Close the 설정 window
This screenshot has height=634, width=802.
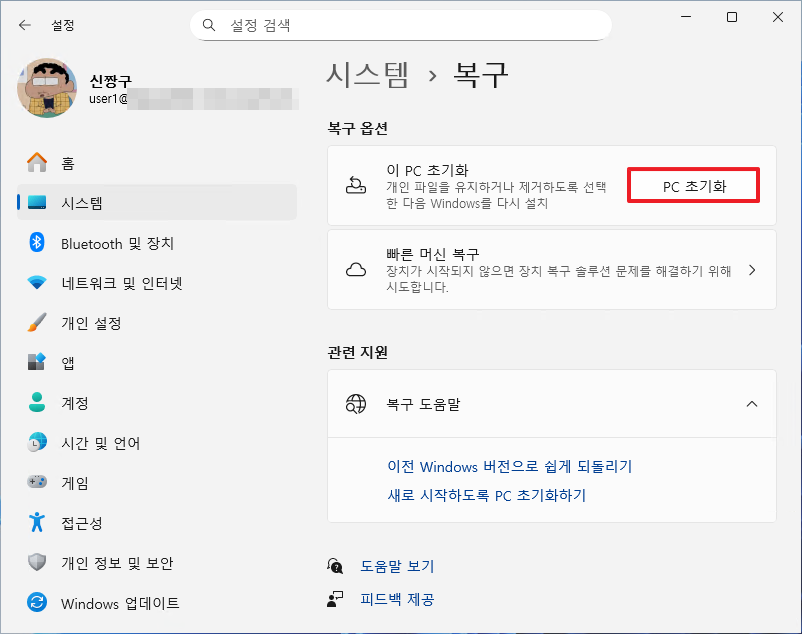pyautogui.click(x=777, y=17)
